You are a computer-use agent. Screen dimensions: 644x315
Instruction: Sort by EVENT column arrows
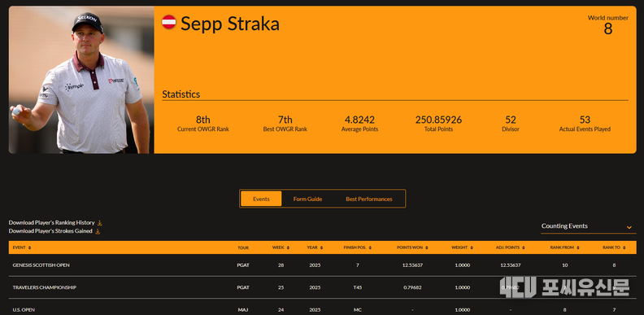[x=29, y=247]
